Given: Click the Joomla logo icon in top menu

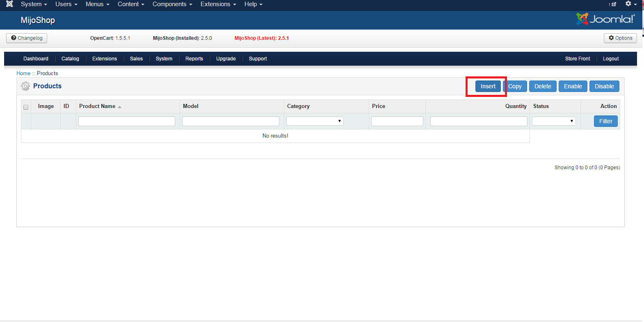Looking at the screenshot, I should tap(10, 4).
